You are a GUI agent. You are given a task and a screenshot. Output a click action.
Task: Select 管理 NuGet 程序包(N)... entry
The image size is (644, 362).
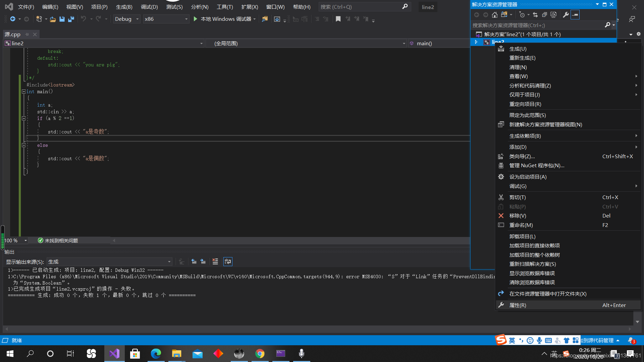pos(569,166)
